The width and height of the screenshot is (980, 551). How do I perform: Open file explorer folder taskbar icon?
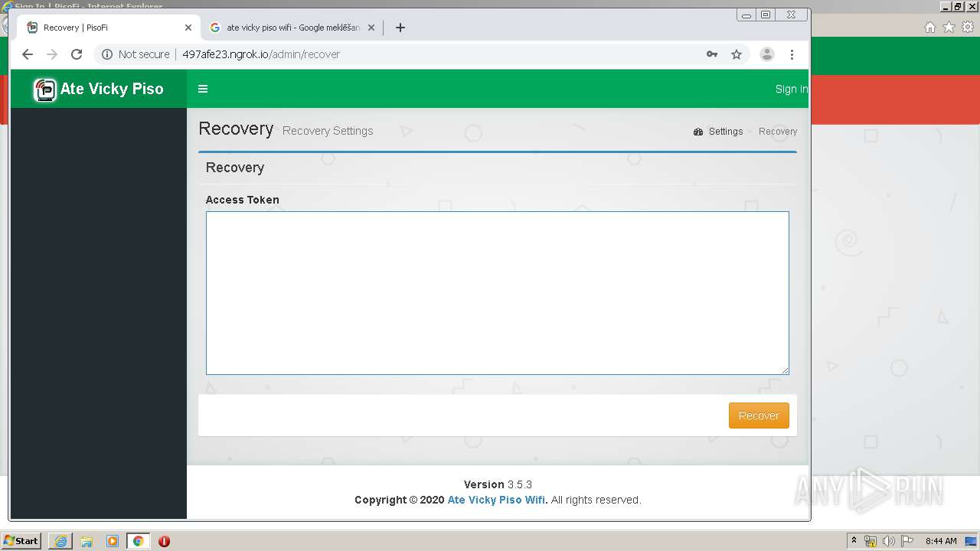click(x=87, y=541)
